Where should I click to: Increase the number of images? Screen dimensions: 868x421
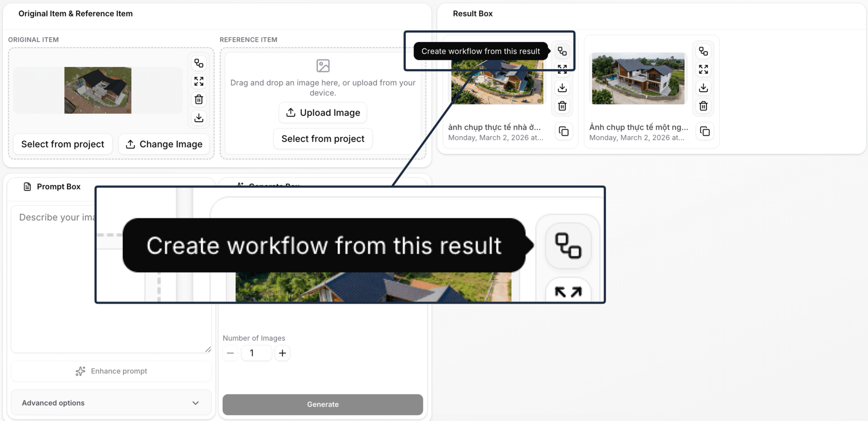[x=282, y=353]
